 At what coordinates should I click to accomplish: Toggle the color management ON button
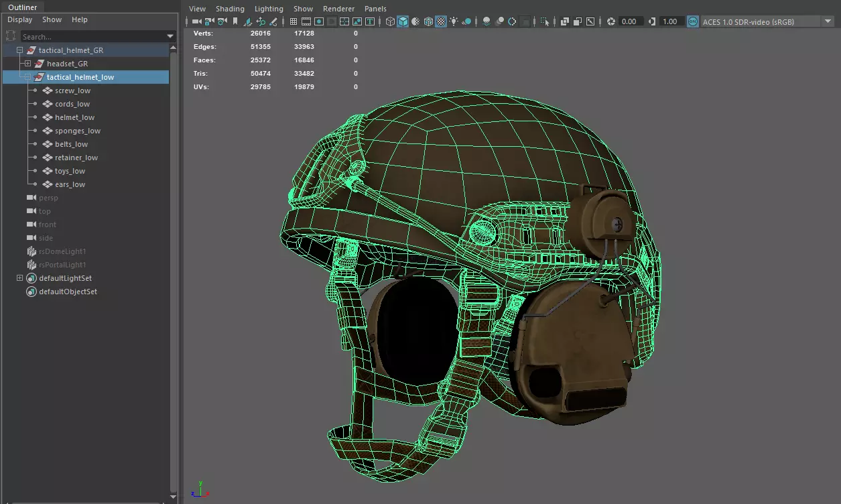click(x=693, y=21)
